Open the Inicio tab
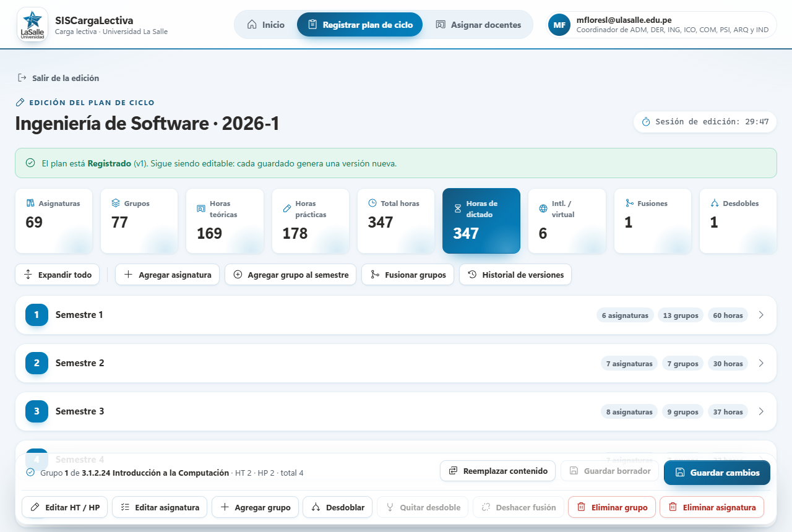Image resolution: width=792 pixels, height=532 pixels. coord(266,25)
